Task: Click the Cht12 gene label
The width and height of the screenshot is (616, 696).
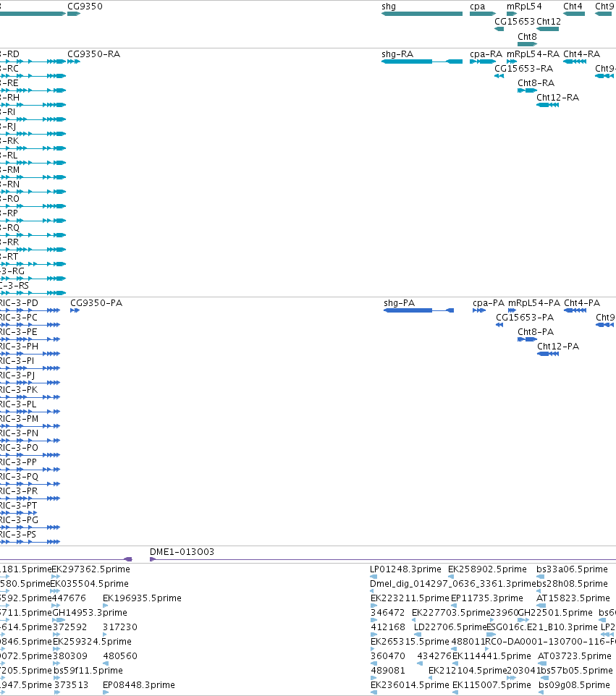Action: click(549, 21)
